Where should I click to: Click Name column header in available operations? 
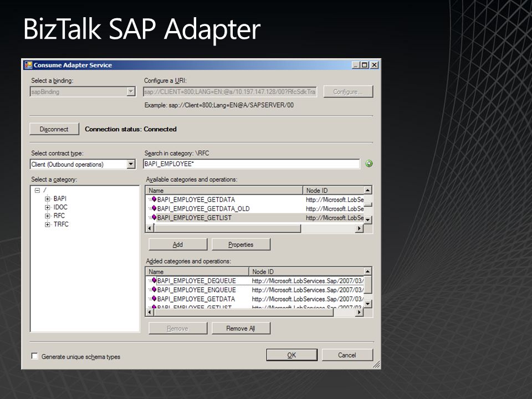click(x=224, y=190)
